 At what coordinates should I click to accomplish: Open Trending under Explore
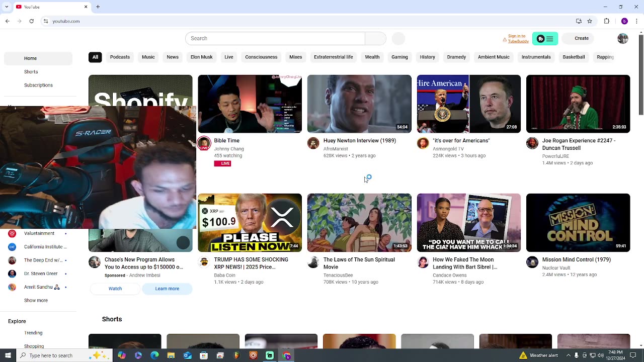coord(33,333)
